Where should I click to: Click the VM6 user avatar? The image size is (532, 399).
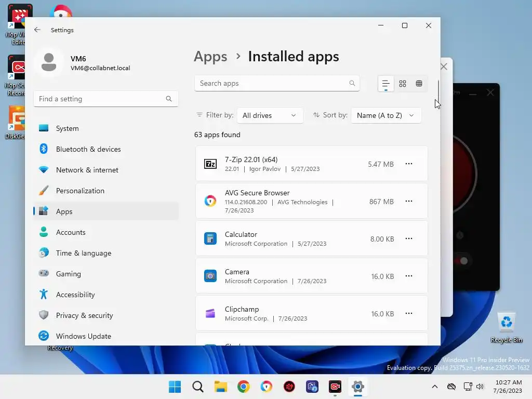click(x=49, y=62)
